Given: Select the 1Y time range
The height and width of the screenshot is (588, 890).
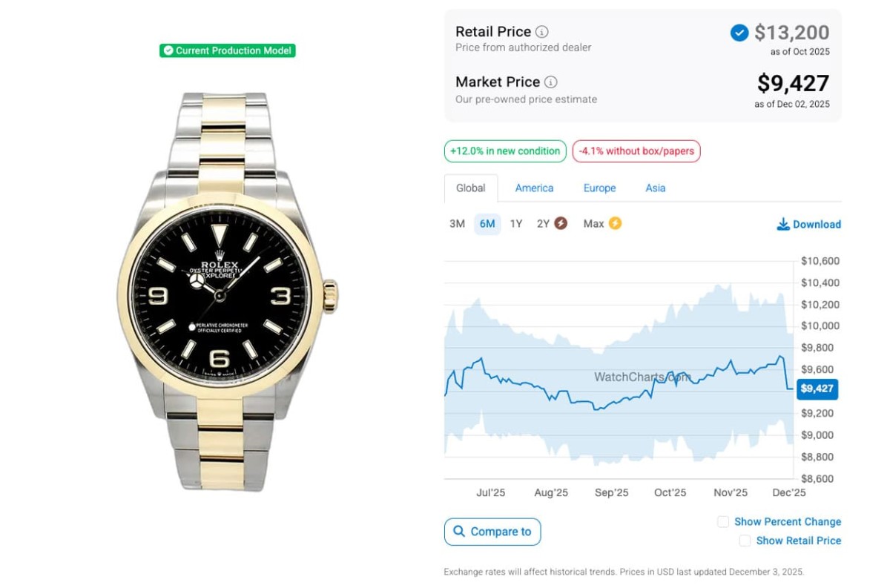Looking at the screenshot, I should [516, 224].
